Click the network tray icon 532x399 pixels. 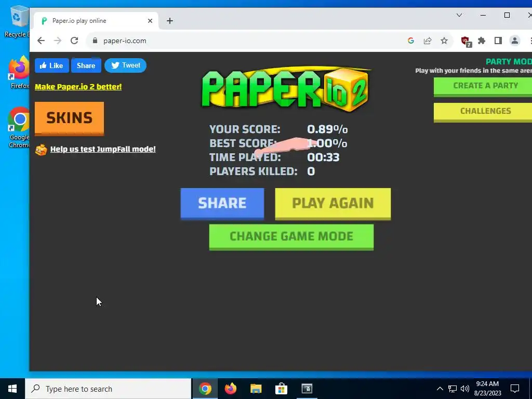click(x=453, y=389)
